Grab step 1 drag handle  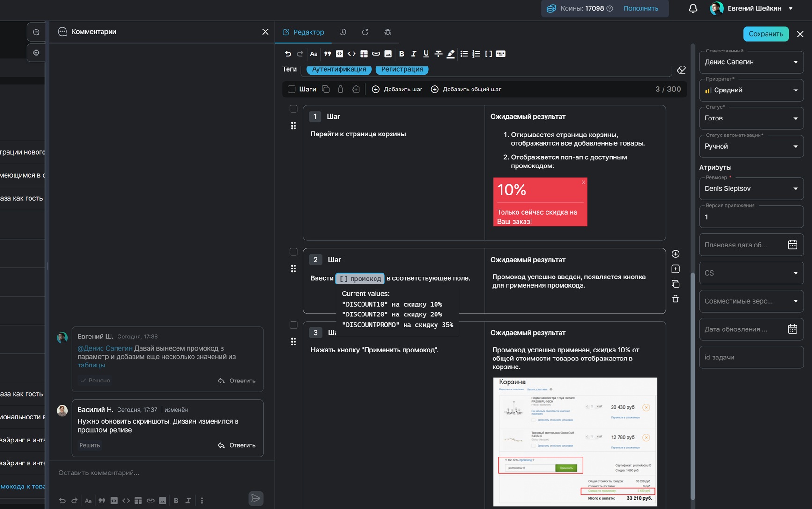294,126
